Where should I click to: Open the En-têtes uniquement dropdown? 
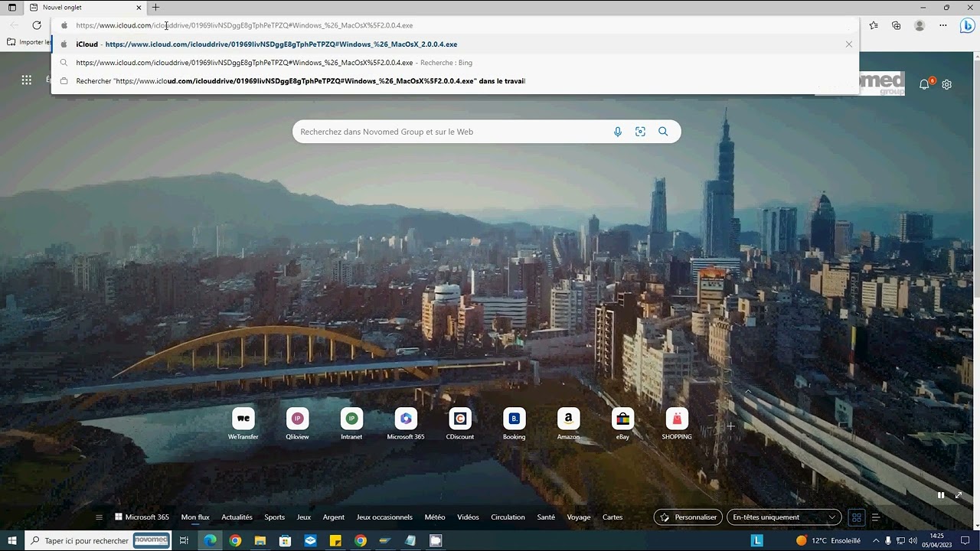tap(784, 517)
